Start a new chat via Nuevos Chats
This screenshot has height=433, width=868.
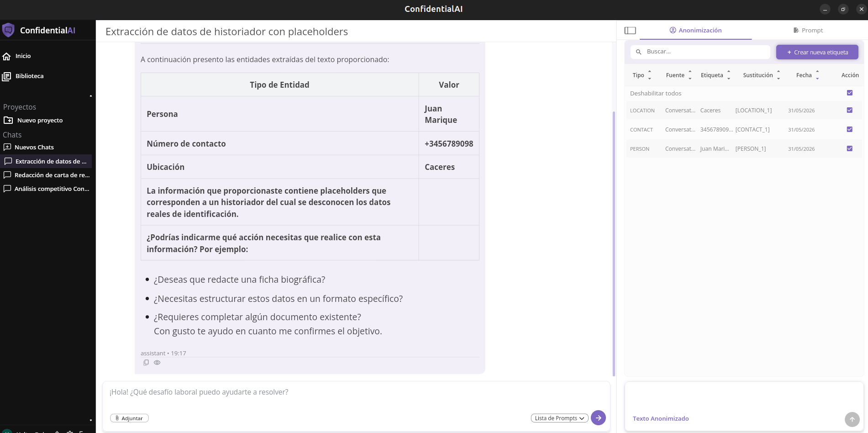pyautogui.click(x=29, y=147)
